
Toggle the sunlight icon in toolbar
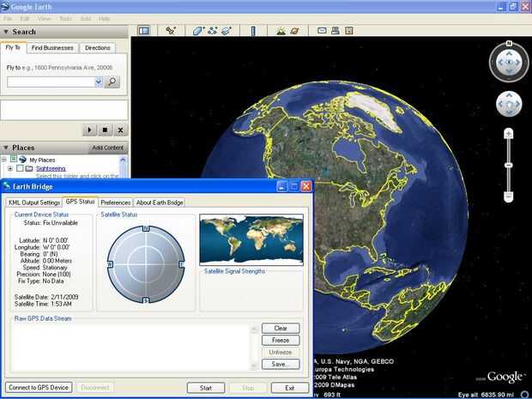pos(281,31)
